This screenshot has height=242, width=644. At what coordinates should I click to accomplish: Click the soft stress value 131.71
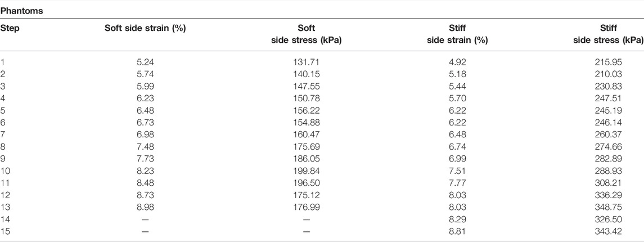tap(306, 62)
